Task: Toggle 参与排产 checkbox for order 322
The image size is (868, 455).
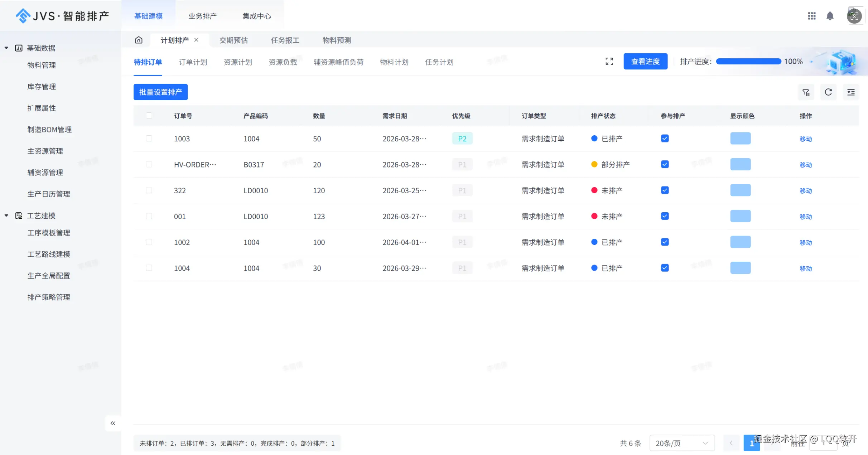Action: click(x=665, y=190)
